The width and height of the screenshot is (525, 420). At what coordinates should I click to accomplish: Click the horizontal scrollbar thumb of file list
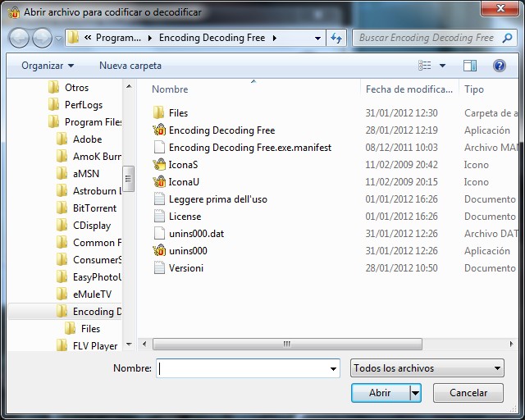tap(287, 344)
